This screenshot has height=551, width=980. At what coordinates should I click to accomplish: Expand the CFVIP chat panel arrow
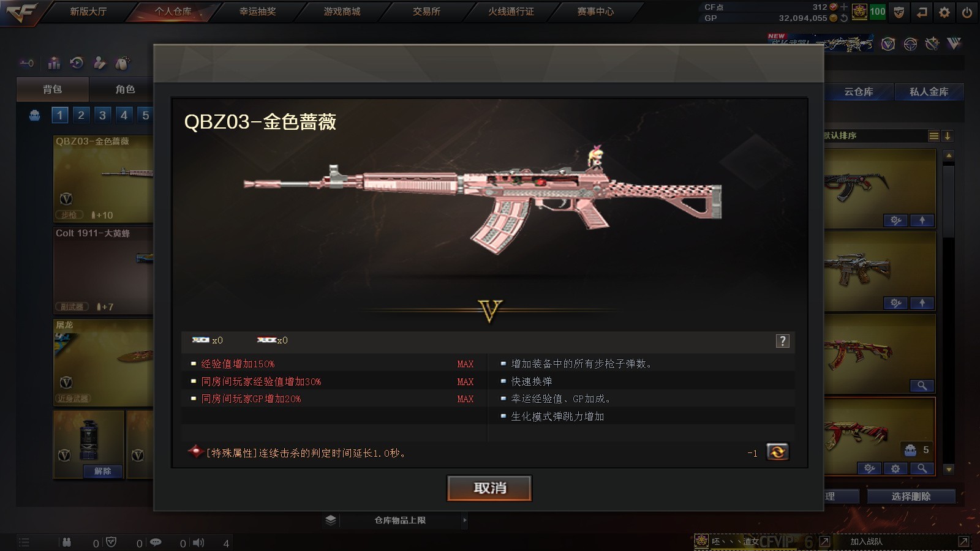824,541
